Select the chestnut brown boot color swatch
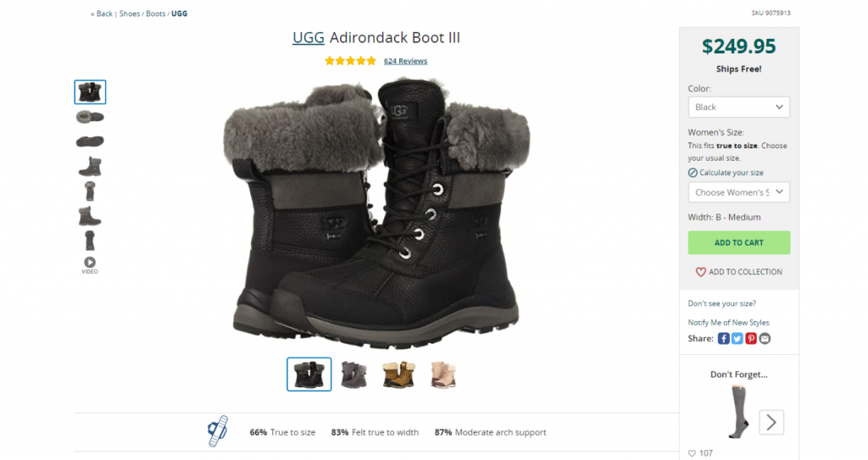The width and height of the screenshot is (868, 460). [398, 374]
